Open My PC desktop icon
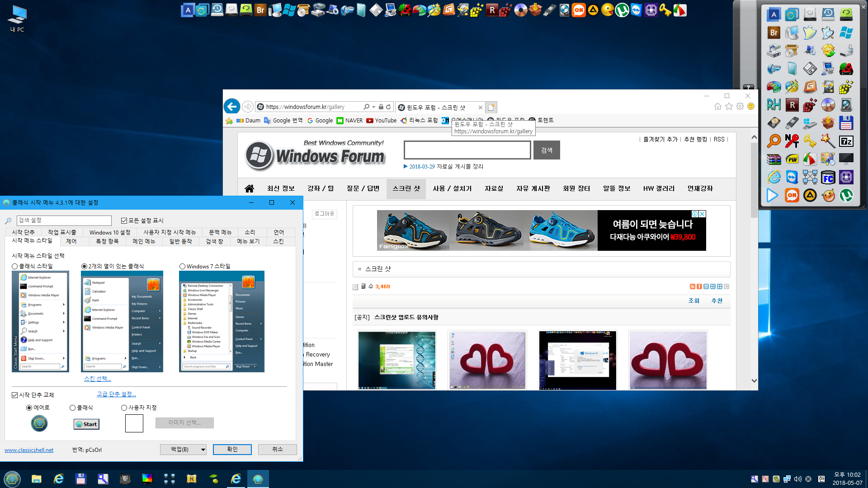 [17, 19]
